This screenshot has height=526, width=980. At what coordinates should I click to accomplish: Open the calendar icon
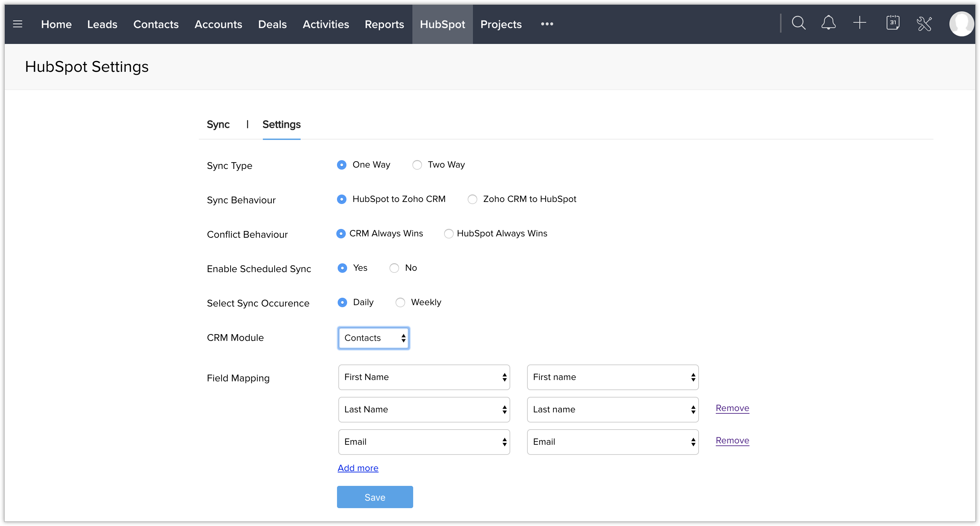[892, 23]
